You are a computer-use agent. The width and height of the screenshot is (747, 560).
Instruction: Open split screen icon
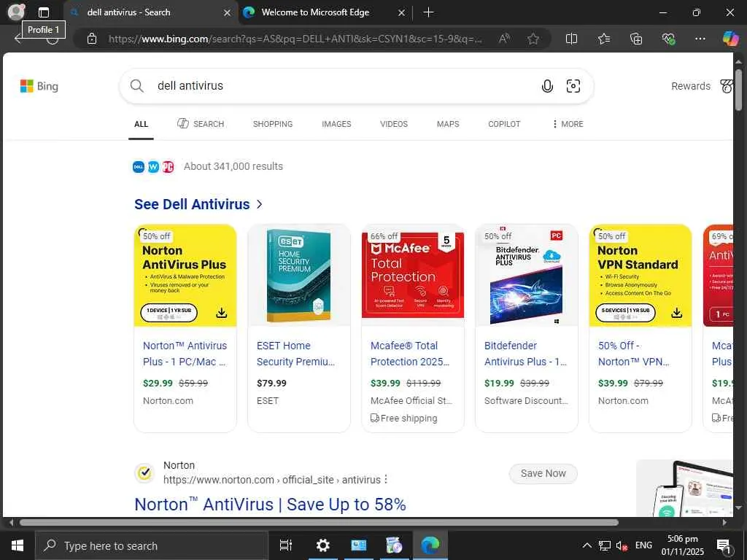pos(571,39)
